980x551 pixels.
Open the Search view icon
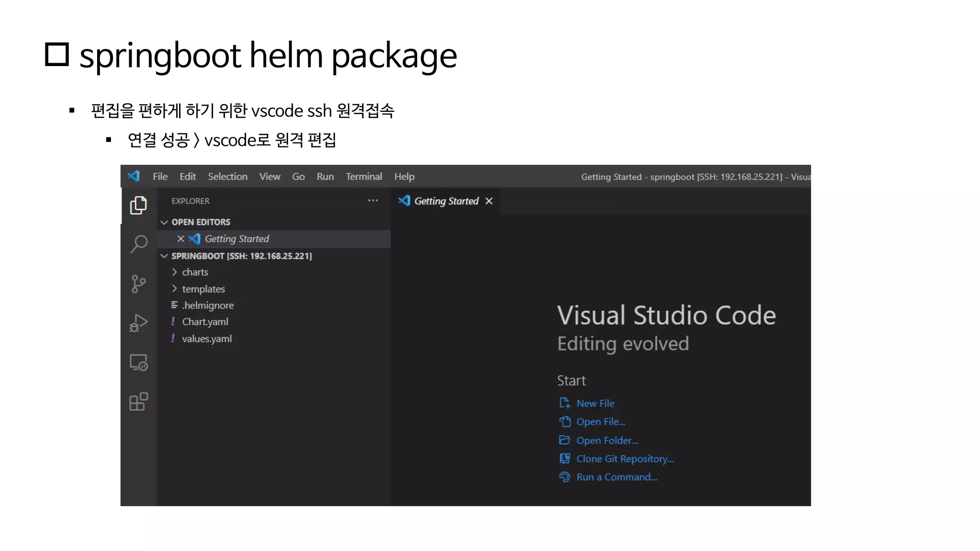click(138, 244)
